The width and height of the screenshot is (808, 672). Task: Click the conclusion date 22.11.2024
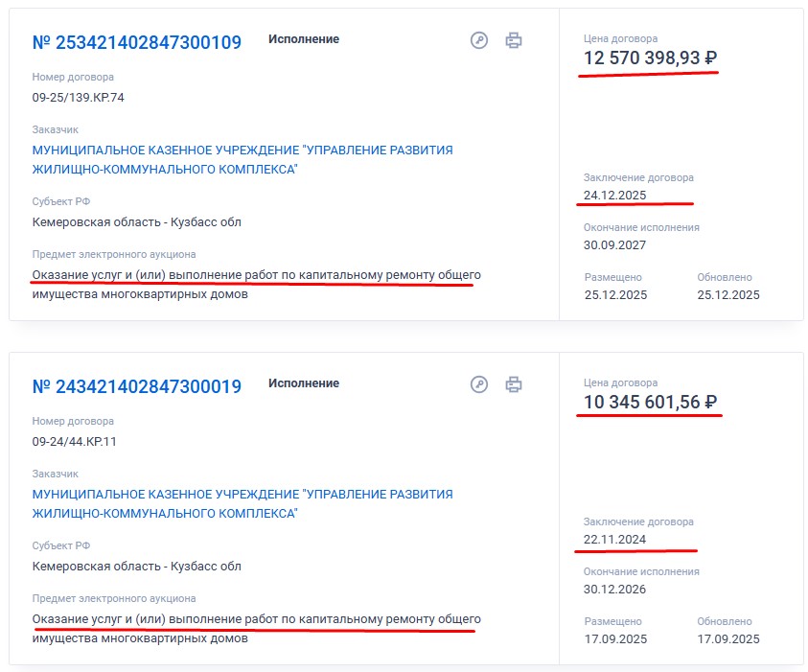(x=614, y=539)
